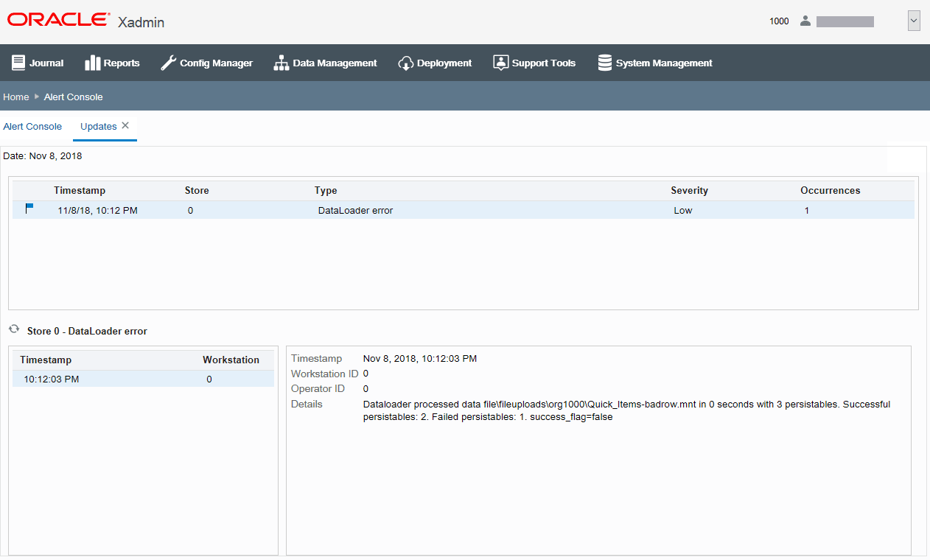This screenshot has width=930, height=560.
Task: Click the 'Low' severity cell
Action: click(683, 210)
